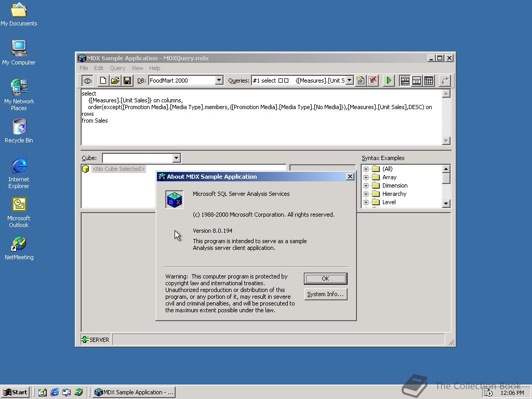Launch Internet Explorer desktop icon
The width and height of the screenshot is (532, 399).
19,173
